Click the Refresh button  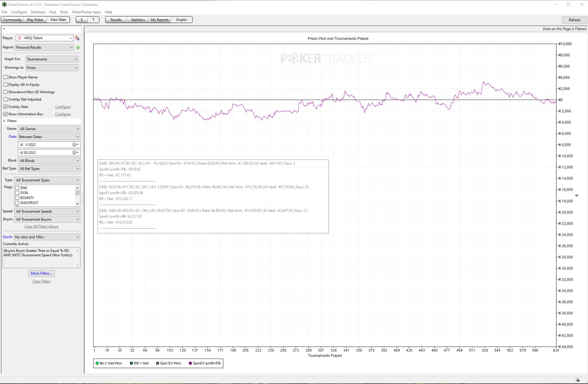(x=574, y=20)
